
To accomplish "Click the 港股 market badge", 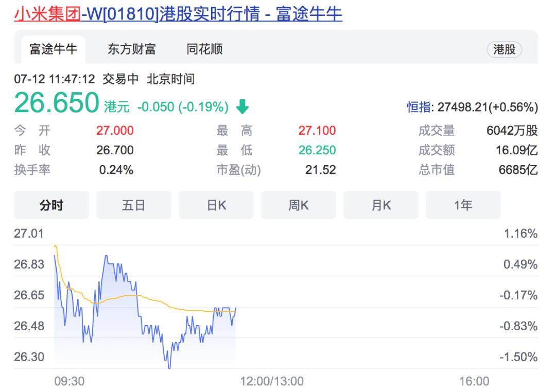I will tap(504, 49).
